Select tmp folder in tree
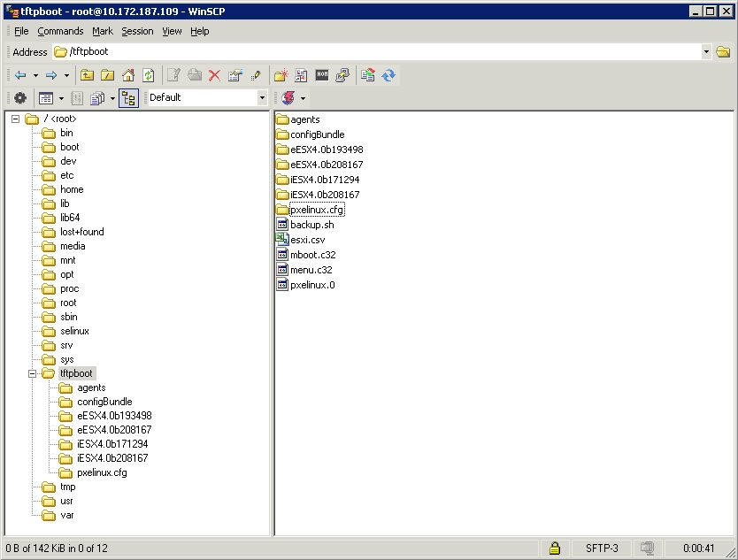The width and height of the screenshot is (738, 560). [68, 487]
